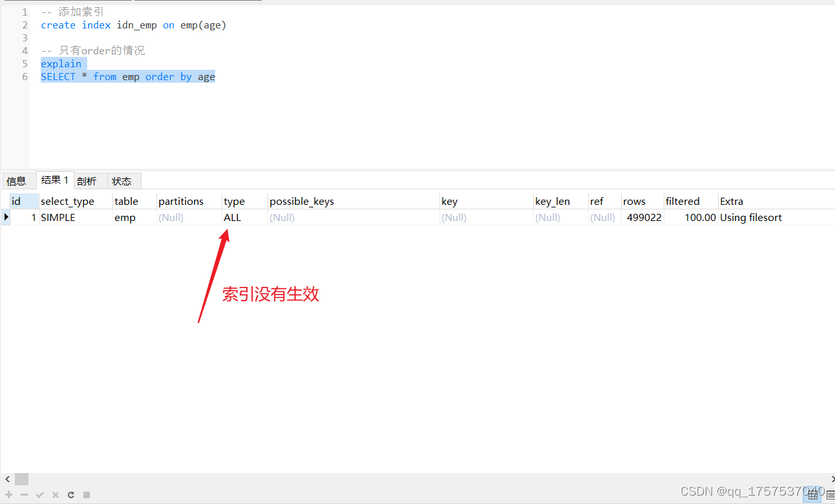
Task: Click the 499022 rows cell
Action: pyautogui.click(x=643, y=218)
